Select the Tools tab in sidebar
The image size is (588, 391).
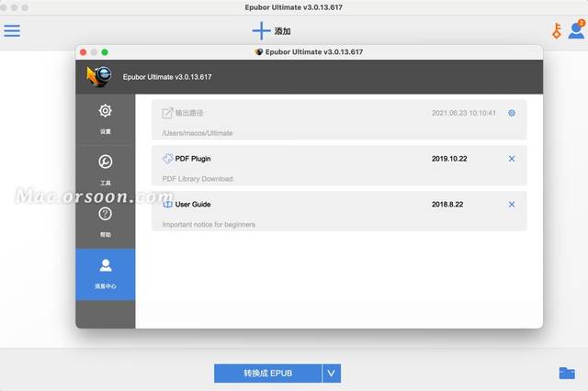(x=106, y=171)
